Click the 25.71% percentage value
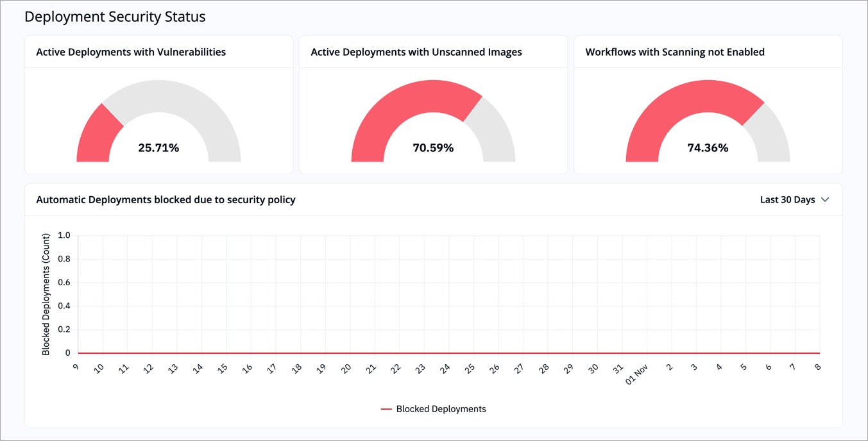Image resolution: width=868 pixels, height=441 pixels. (158, 147)
